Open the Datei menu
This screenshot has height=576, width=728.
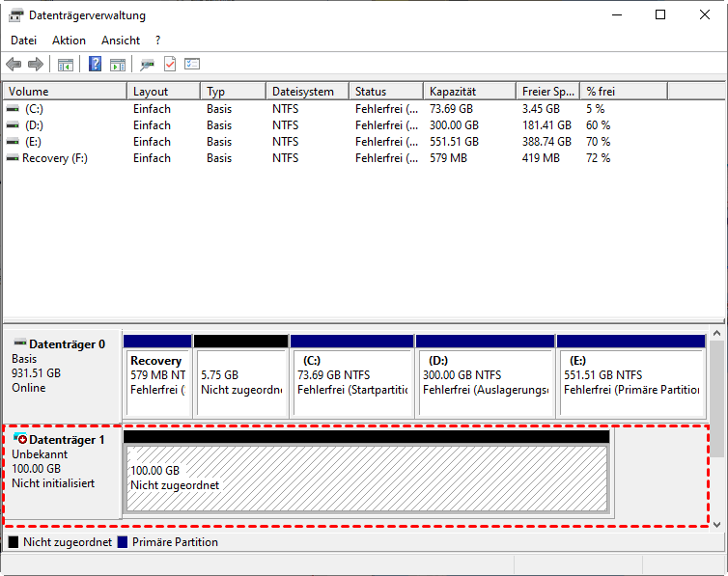coord(24,41)
